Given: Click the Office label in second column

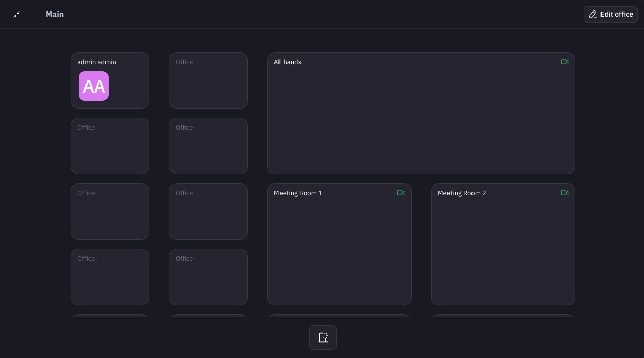Looking at the screenshot, I should coord(184,62).
